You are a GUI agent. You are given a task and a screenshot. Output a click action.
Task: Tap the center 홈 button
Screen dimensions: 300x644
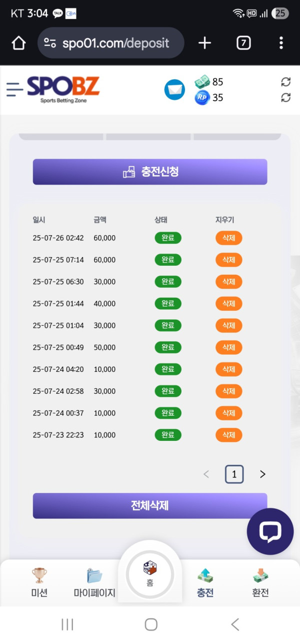coord(150,573)
